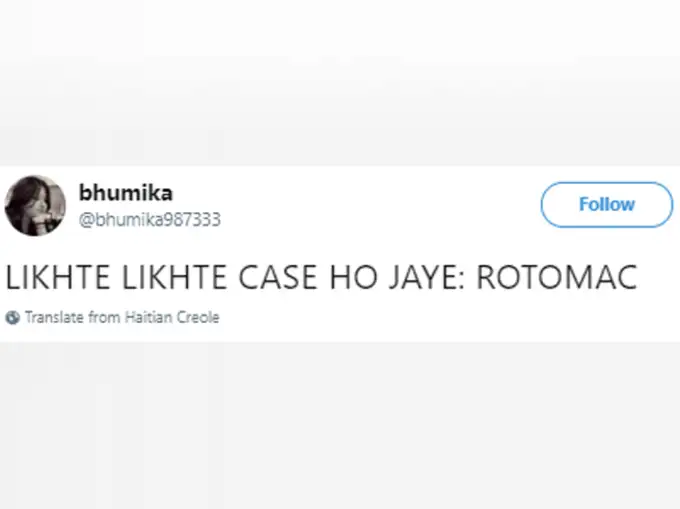Open bhumika's round profile picture

[35, 206]
